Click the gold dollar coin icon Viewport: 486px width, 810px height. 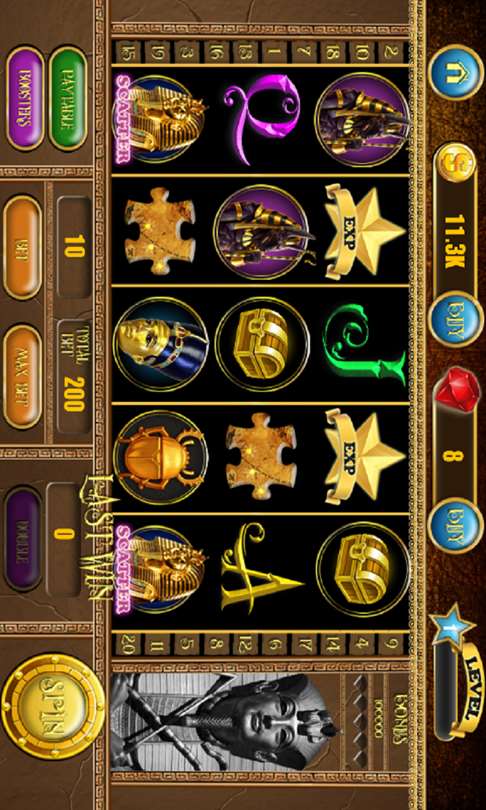(x=456, y=163)
